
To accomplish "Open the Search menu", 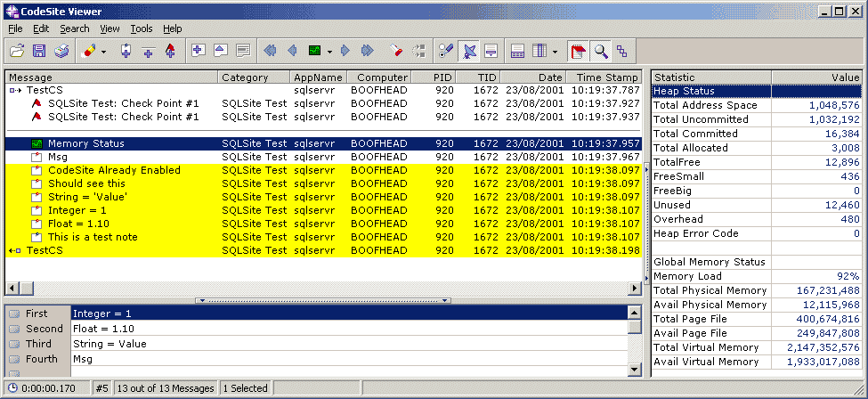I will pos(74,28).
